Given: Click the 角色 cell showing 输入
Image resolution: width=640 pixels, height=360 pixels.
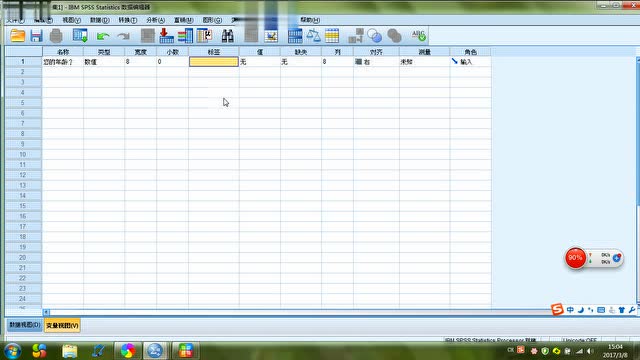Looking at the screenshot, I should pyautogui.click(x=470, y=62).
